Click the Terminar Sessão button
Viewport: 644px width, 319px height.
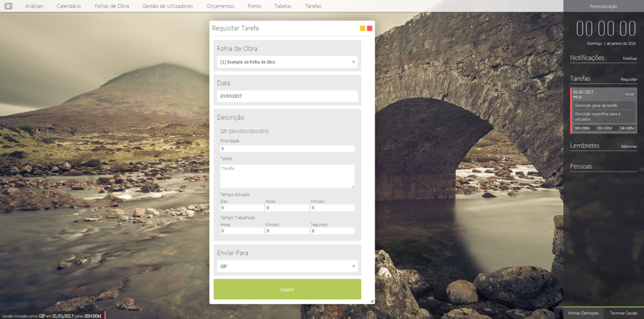pos(623,313)
